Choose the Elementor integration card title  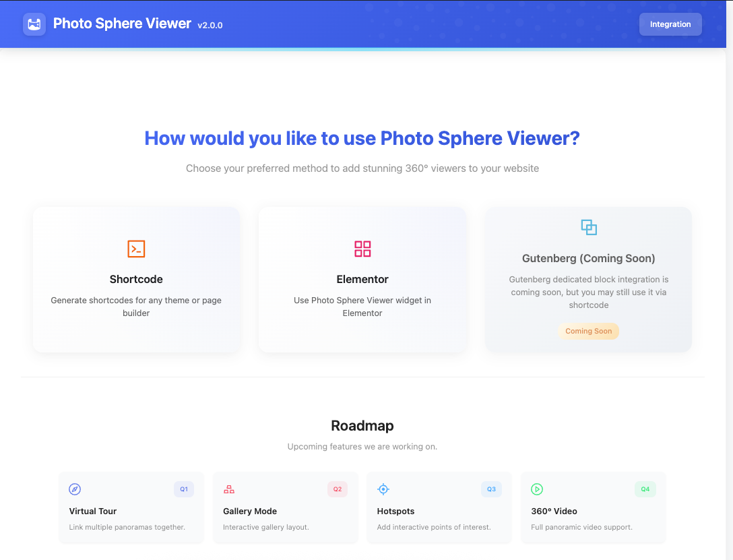pos(362,279)
